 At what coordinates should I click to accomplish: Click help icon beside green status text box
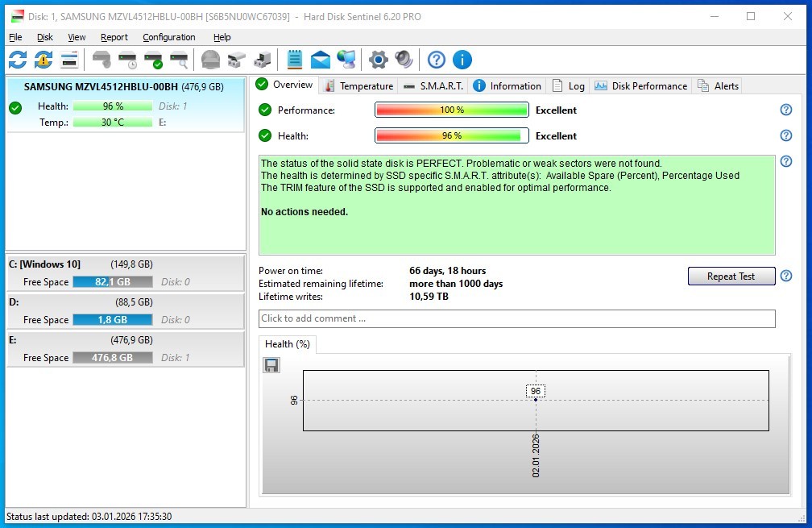click(786, 162)
